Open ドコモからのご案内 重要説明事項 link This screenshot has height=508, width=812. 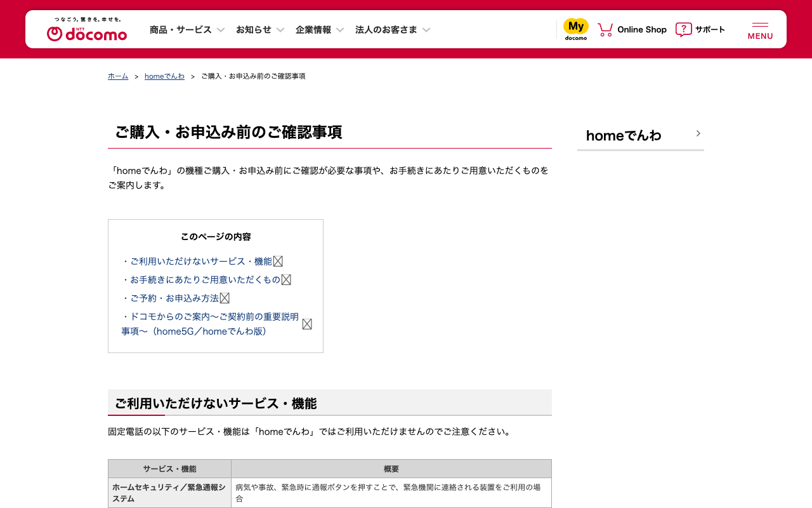coord(210,324)
